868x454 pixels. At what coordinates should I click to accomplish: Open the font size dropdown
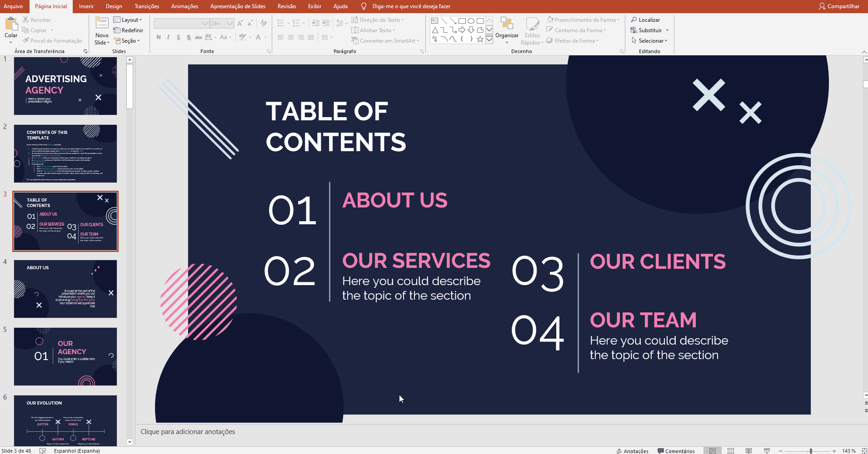click(230, 23)
